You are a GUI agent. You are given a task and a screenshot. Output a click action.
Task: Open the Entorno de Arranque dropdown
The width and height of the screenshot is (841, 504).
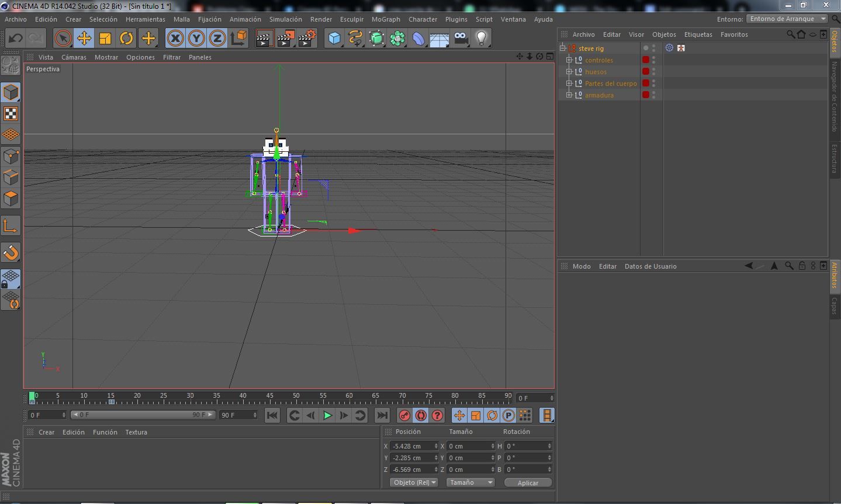(787, 19)
